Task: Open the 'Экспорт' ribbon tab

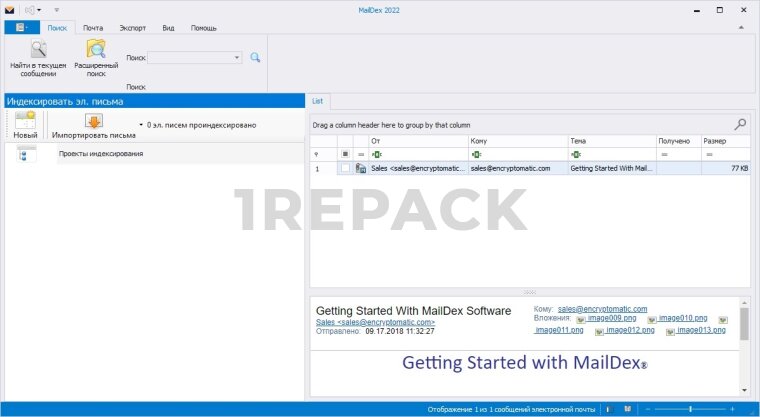Action: [132, 28]
